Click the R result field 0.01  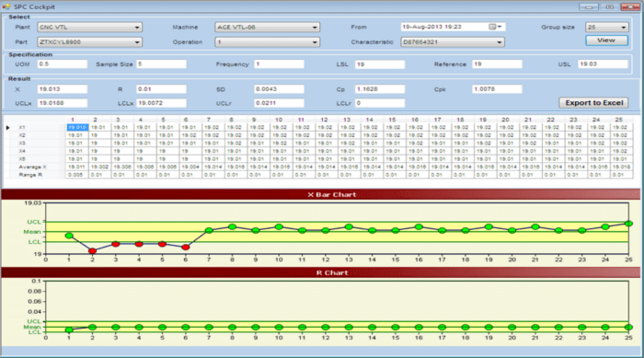tap(161, 89)
